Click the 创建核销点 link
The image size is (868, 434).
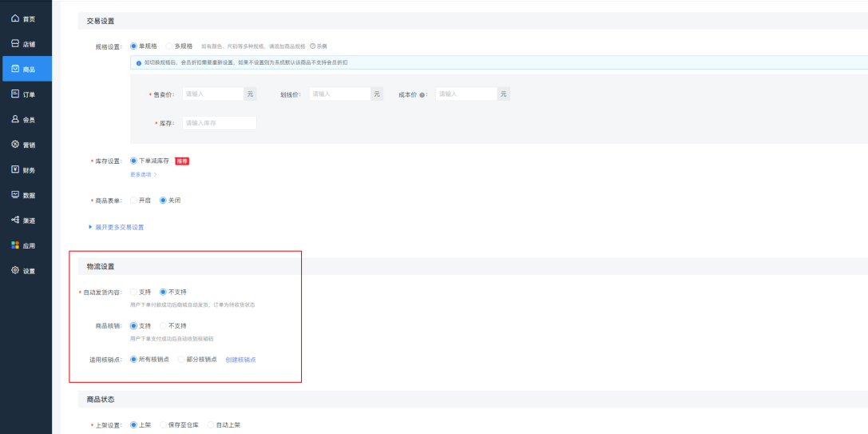[240, 360]
